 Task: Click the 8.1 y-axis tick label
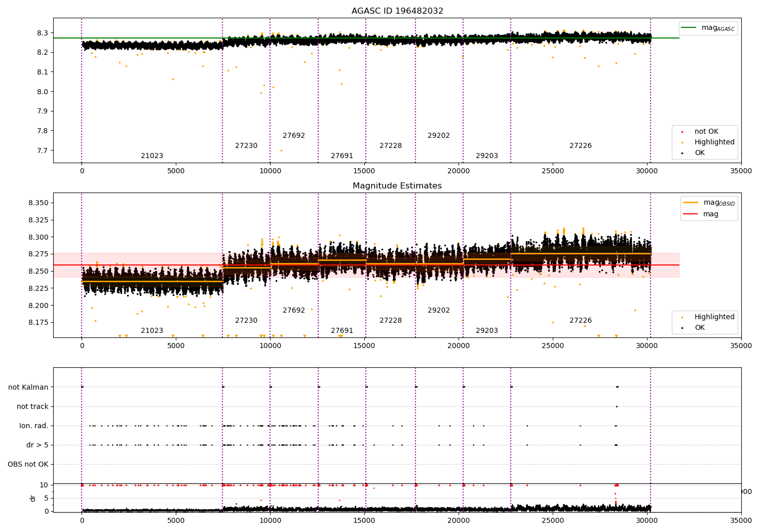point(43,72)
